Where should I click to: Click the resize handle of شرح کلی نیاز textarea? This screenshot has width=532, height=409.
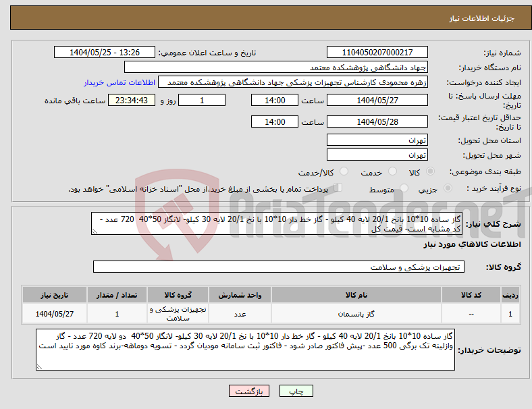coord(95,231)
